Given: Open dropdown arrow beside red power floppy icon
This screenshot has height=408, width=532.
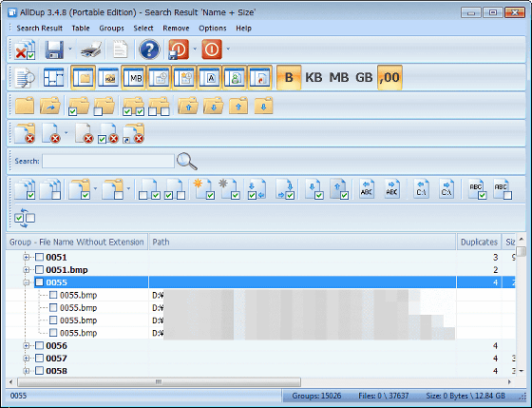Looking at the screenshot, I should 195,49.
